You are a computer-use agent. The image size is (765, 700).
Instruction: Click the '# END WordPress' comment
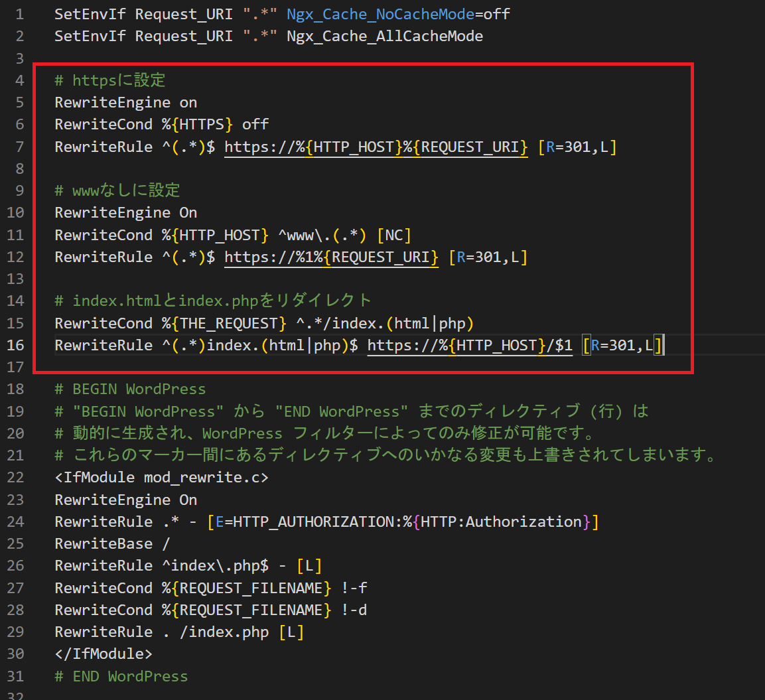click(x=121, y=677)
